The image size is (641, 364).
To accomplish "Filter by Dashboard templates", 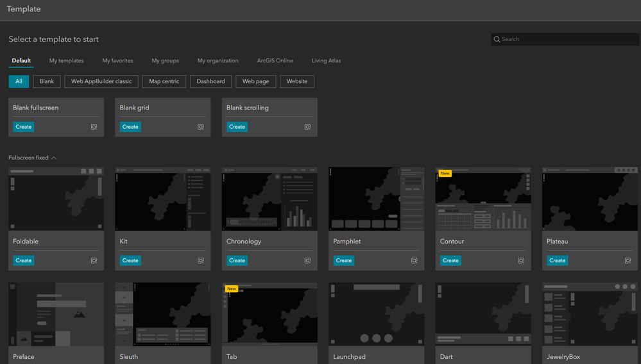I will (210, 81).
